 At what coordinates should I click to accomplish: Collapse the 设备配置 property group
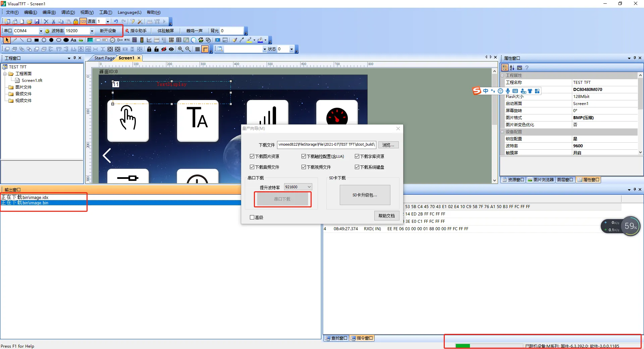[502, 132]
